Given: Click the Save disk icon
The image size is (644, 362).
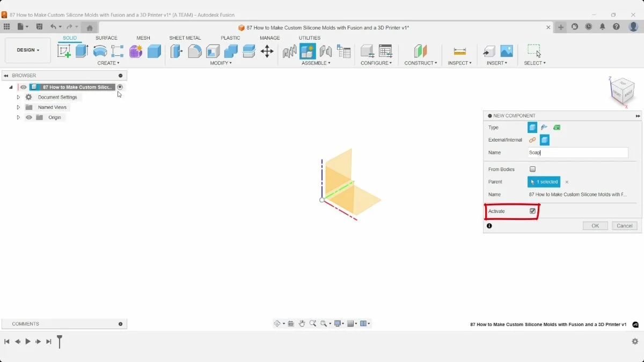Looking at the screenshot, I should 39,26.
